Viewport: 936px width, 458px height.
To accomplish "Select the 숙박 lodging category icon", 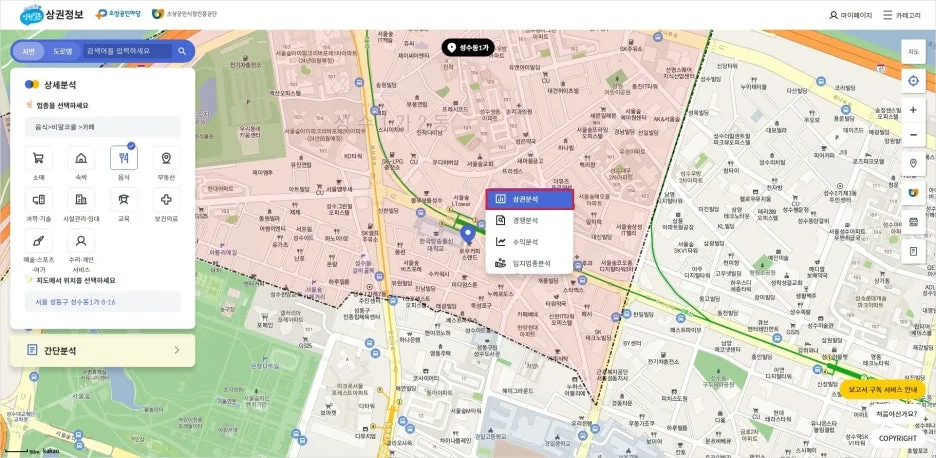I will pyautogui.click(x=81, y=158).
